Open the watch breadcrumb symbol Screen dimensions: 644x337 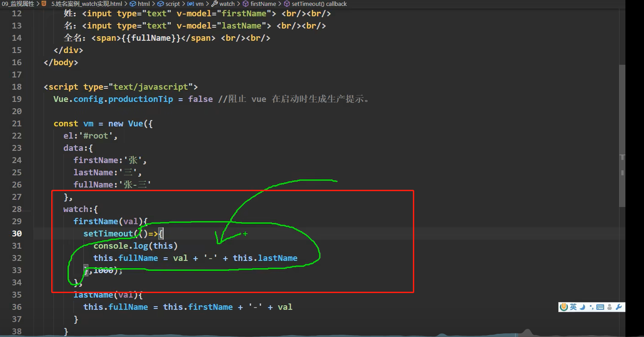[227, 4]
